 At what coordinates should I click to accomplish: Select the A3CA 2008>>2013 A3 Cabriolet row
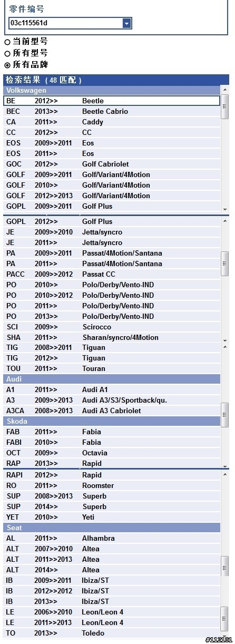coord(112,411)
